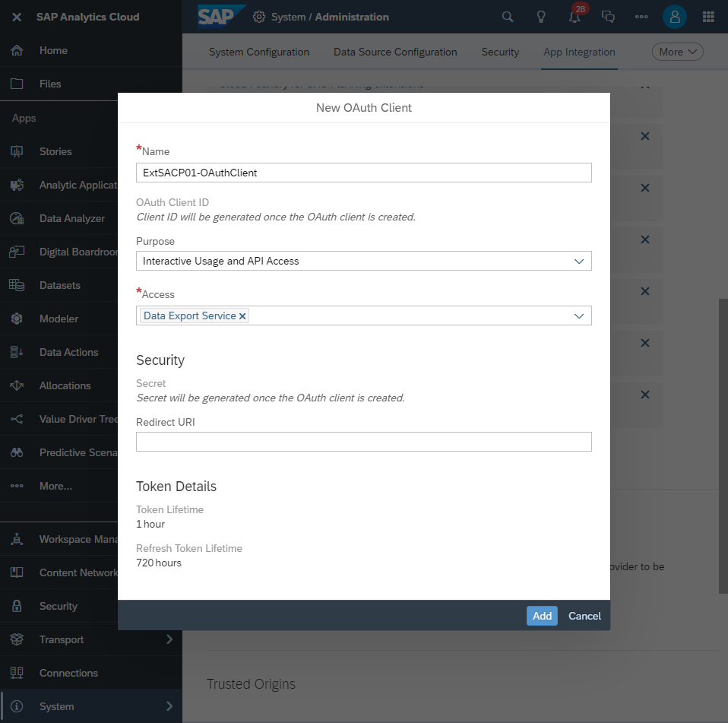Click the administration gear icon

(259, 17)
